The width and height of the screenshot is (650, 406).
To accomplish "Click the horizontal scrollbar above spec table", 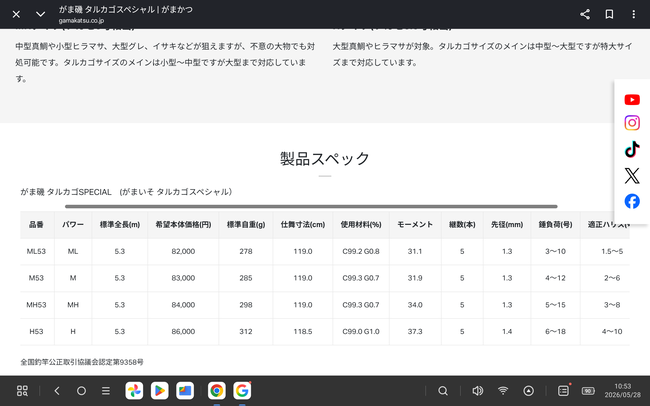I will (311, 206).
